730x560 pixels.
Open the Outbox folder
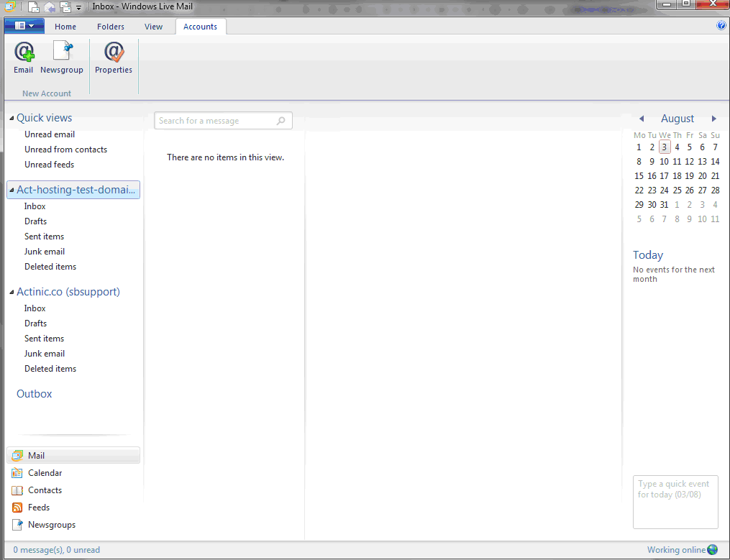coord(35,394)
